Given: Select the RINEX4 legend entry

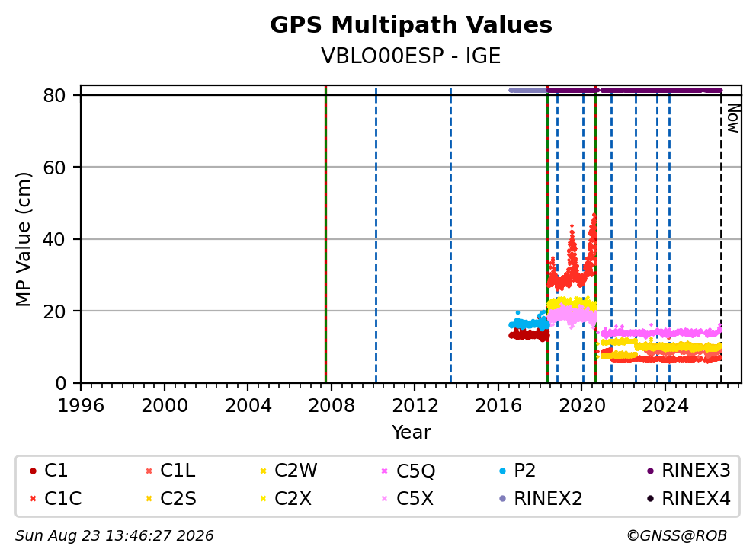Looking at the screenshot, I should [688, 499].
